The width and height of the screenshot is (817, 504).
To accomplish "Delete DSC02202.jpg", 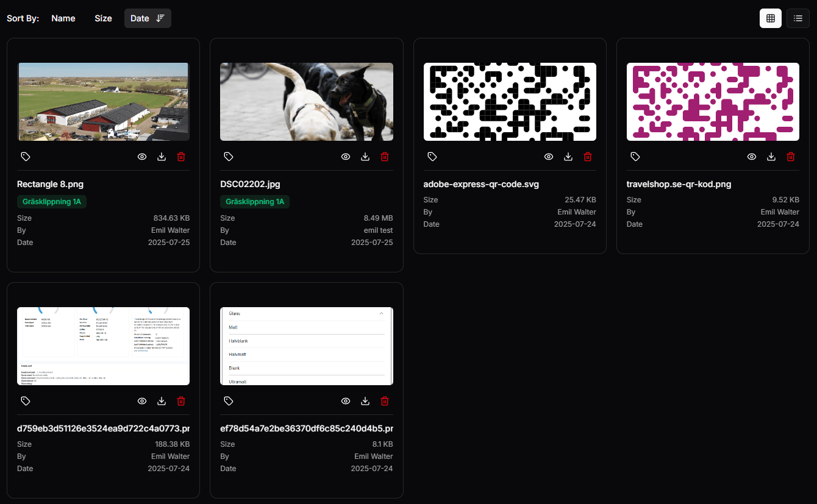I will click(385, 157).
